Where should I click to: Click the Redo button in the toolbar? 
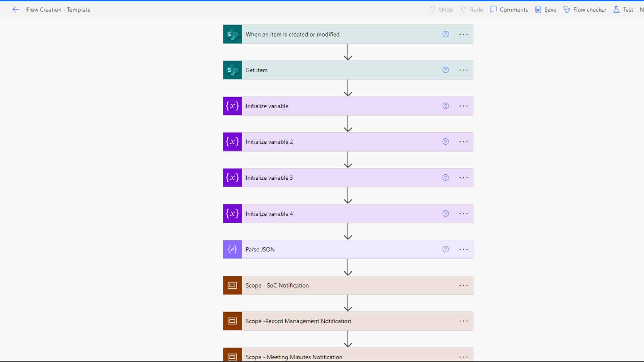click(x=472, y=10)
